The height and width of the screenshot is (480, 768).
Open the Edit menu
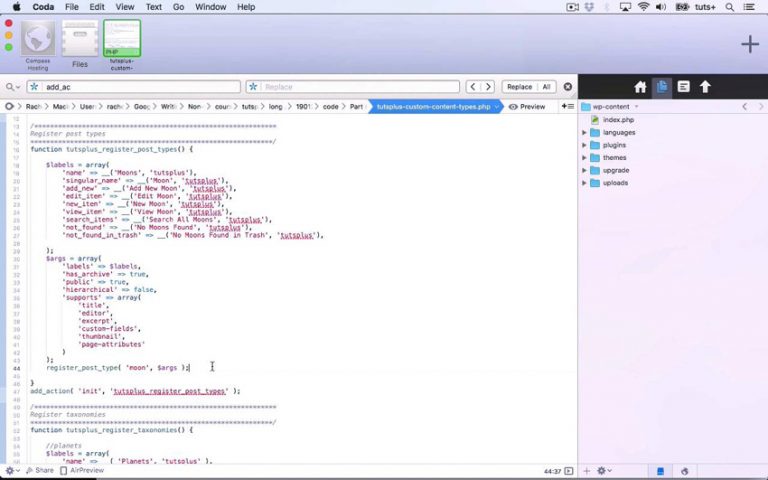(x=97, y=7)
